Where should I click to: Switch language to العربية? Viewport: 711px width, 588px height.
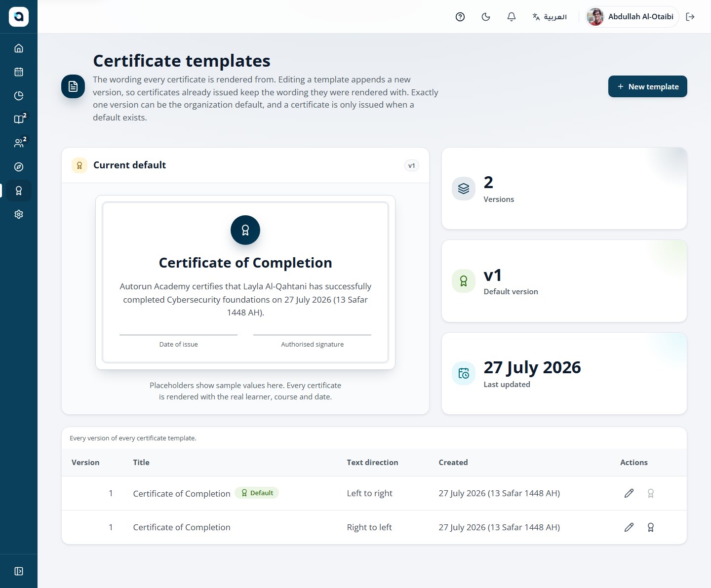point(550,17)
